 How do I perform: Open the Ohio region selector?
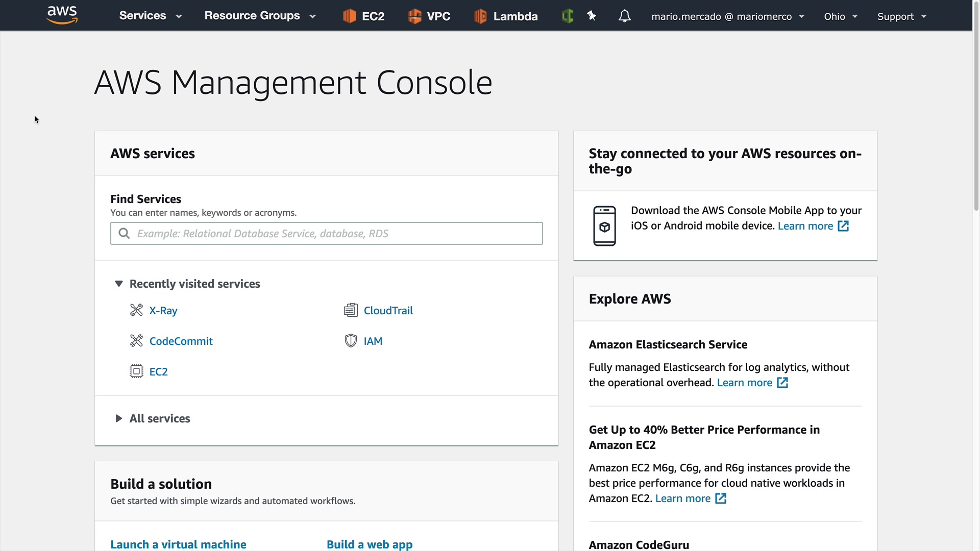click(840, 16)
